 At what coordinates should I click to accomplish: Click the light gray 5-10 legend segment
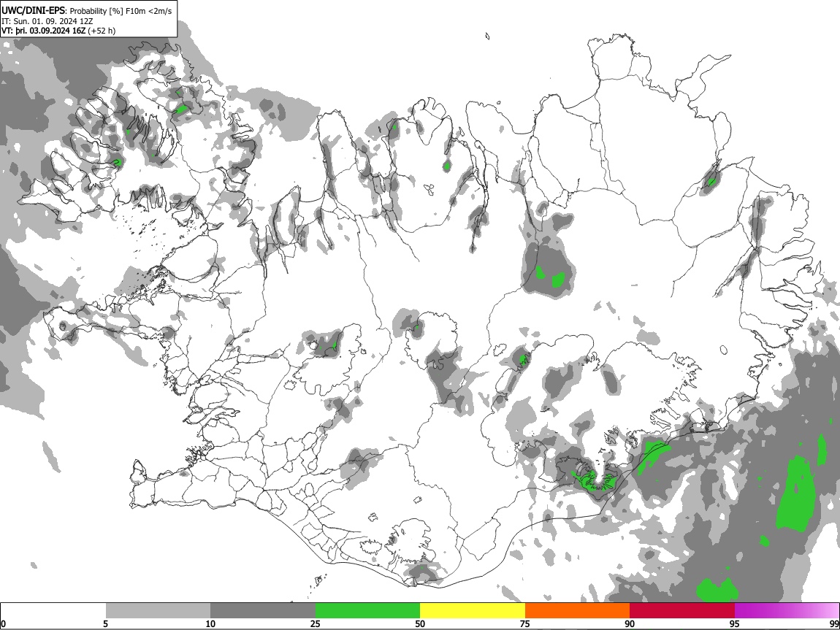(158, 611)
